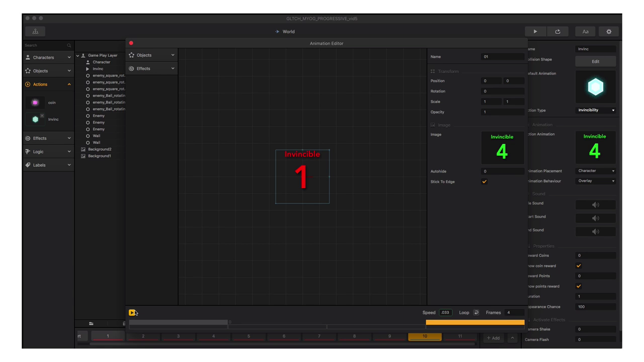Expand the Effects section in the Animation Editor
The height and width of the screenshot is (362, 644).
point(151,68)
